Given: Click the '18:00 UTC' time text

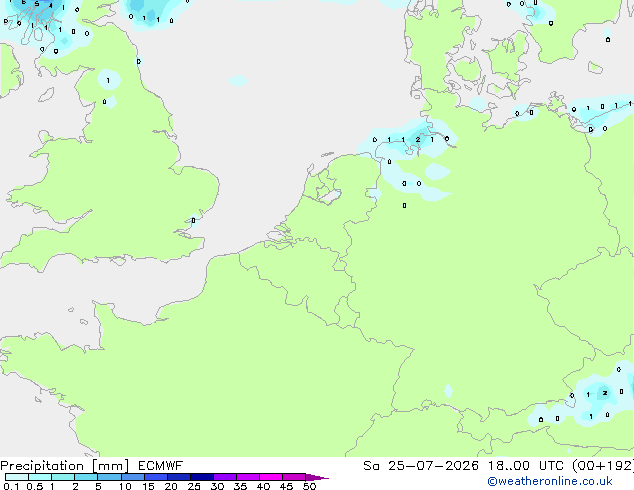Looking at the screenshot, I should tap(526, 466).
